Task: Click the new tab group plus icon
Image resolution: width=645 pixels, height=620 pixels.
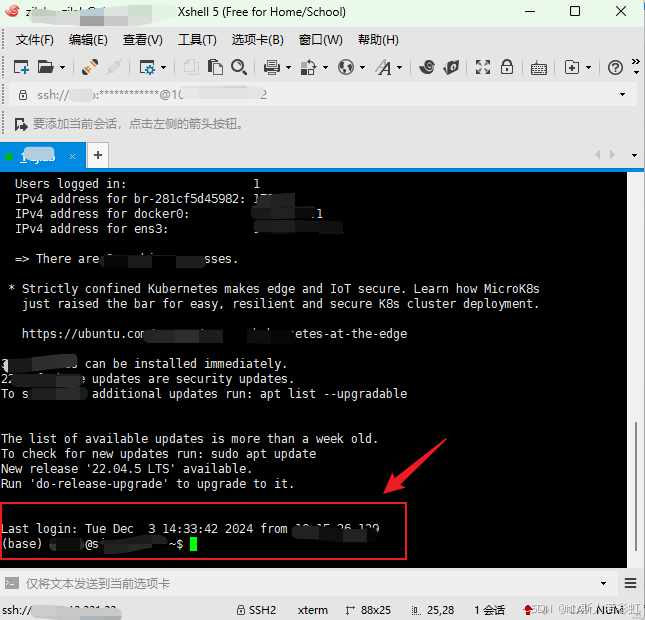Action: pyautogui.click(x=572, y=67)
